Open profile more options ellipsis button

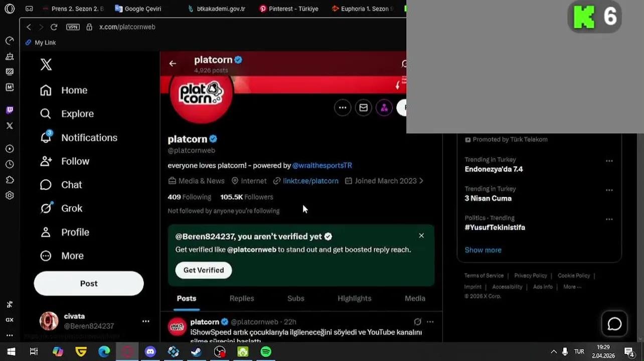point(343,107)
